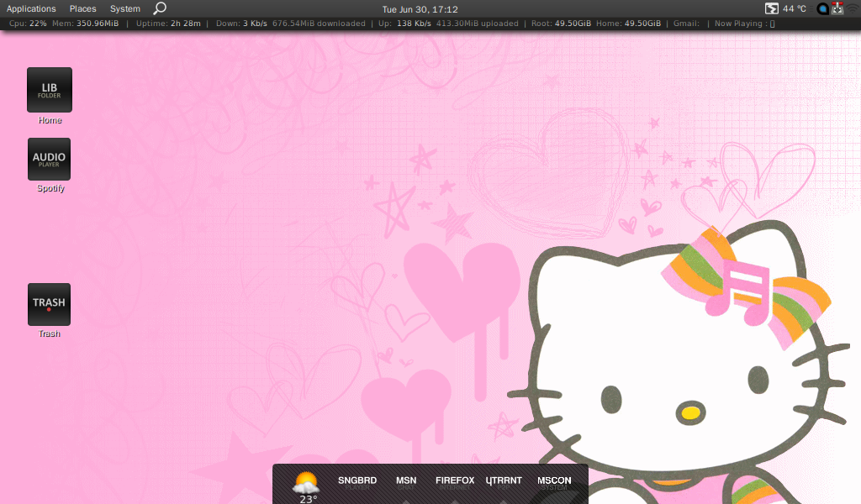This screenshot has width=861, height=504.
Task: Click the Now Playing status text
Action: (x=745, y=24)
